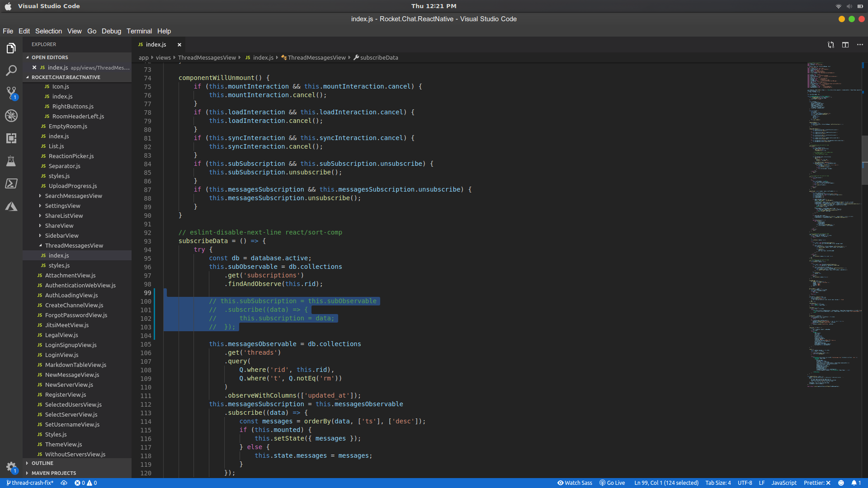Screen dimensions: 868x488
Task: Click the synchronize changes cloud icon
Action: 64,483
